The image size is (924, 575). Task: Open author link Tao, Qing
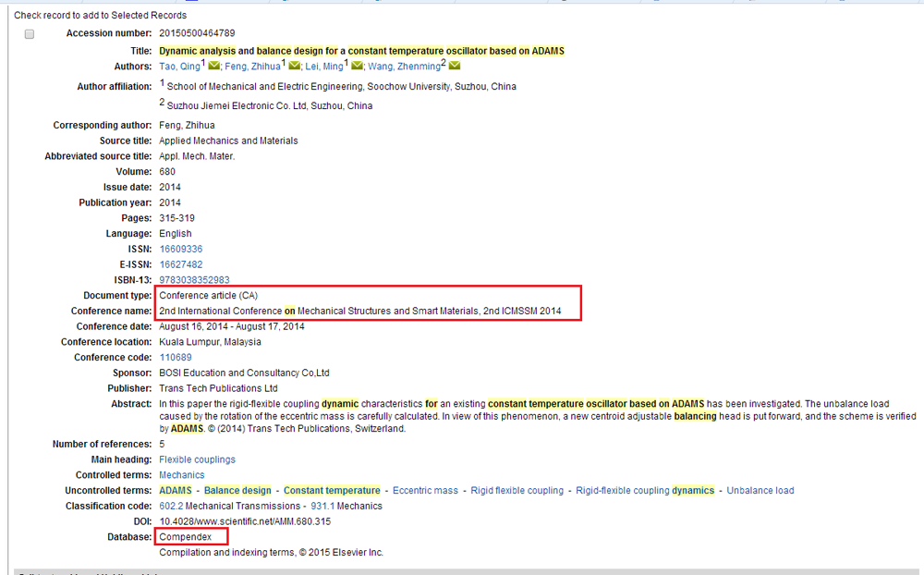point(180,67)
